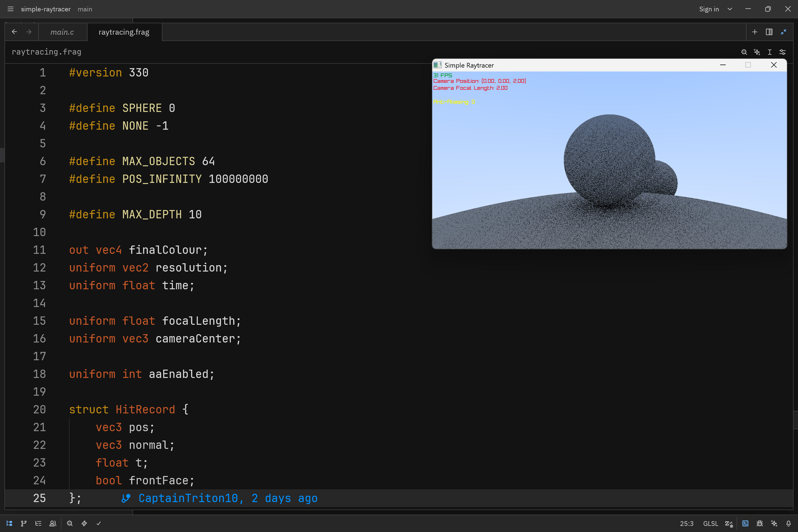This screenshot has height=532, width=798.
Task: Click the text selection cursor toolbar icon
Action: tap(769, 52)
